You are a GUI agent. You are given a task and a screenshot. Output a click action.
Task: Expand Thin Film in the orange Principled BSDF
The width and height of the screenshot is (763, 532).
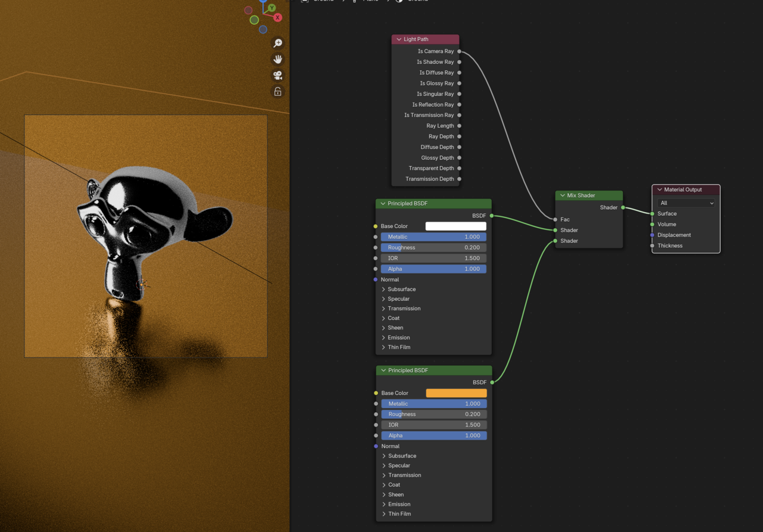384,514
